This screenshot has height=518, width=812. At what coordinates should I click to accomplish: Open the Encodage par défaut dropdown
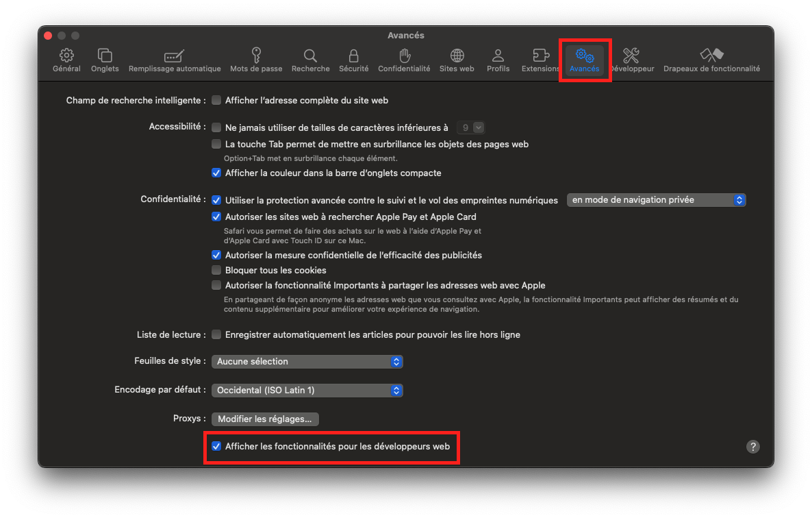tap(307, 390)
